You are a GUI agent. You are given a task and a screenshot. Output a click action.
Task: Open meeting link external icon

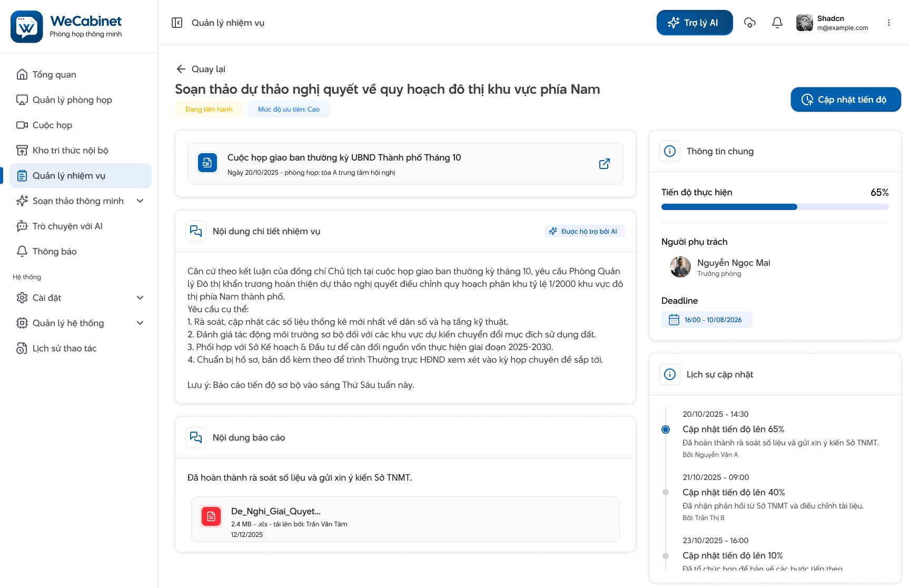(605, 164)
